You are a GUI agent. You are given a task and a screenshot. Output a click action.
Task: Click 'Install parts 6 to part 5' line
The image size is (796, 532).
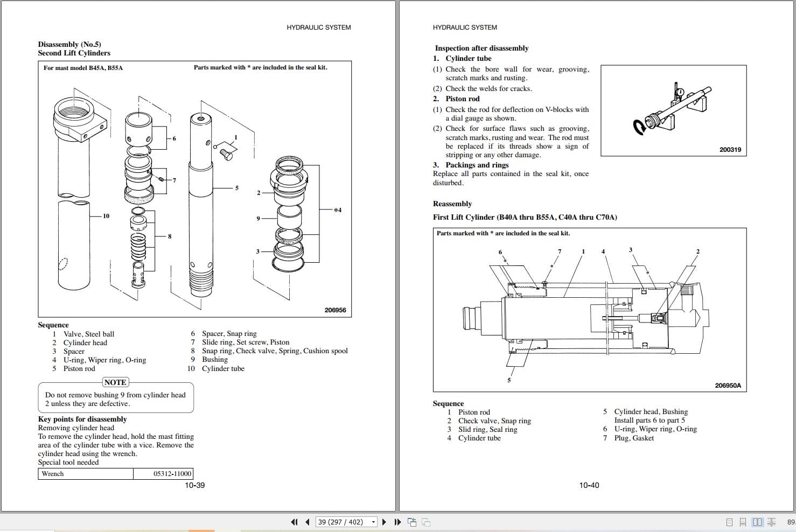pyautogui.click(x=650, y=420)
